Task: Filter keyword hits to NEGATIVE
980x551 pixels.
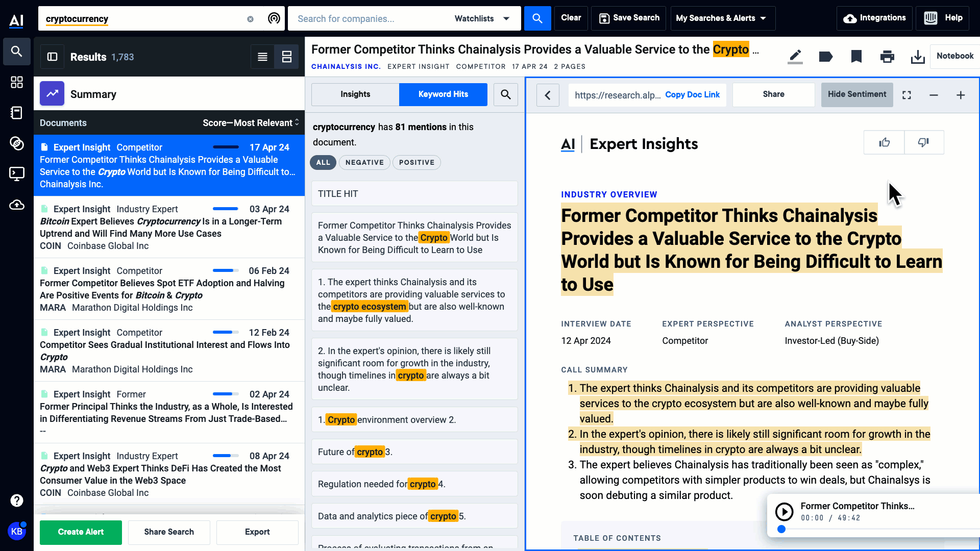Action: (x=364, y=162)
